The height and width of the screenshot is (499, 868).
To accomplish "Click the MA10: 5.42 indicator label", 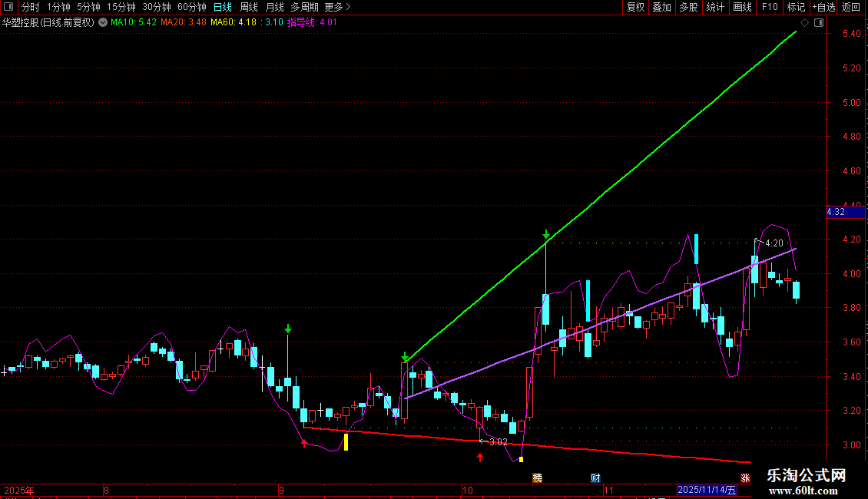I will tap(134, 22).
